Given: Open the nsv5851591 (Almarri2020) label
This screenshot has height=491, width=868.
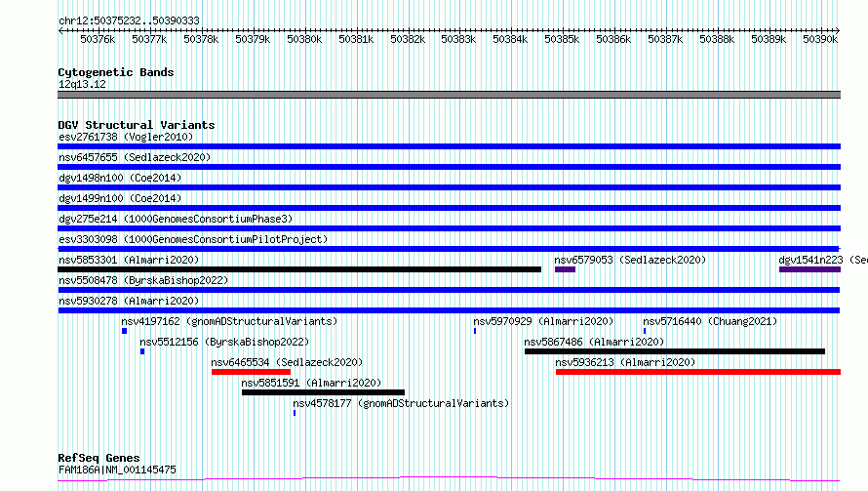Looking at the screenshot, I should tap(311, 383).
